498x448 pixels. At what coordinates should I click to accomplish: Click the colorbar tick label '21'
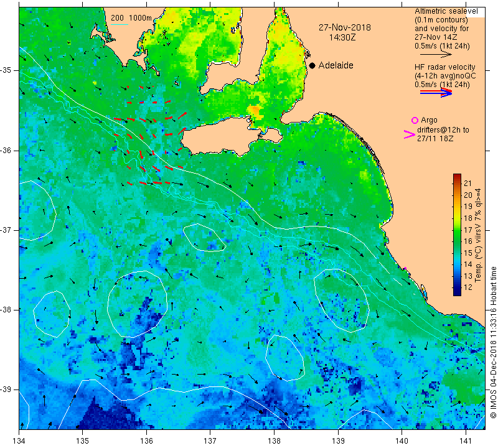pyautogui.click(x=468, y=183)
